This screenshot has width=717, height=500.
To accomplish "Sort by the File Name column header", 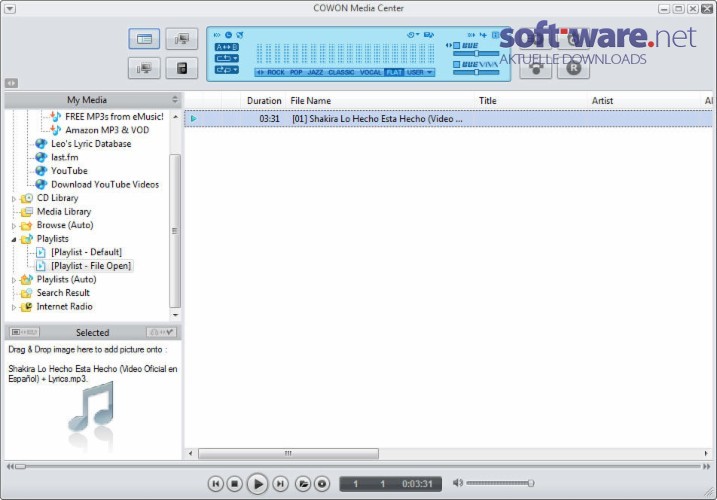I will [311, 101].
